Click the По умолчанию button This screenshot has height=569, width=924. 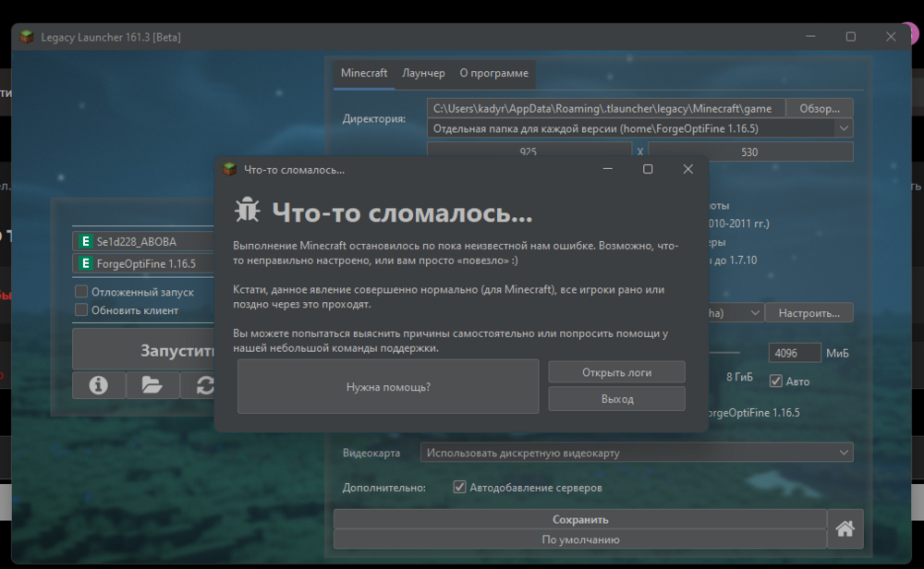tap(580, 539)
